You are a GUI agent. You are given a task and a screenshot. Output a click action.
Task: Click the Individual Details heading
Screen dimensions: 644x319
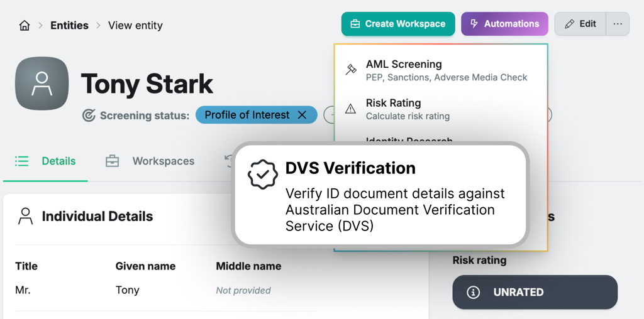point(97,216)
